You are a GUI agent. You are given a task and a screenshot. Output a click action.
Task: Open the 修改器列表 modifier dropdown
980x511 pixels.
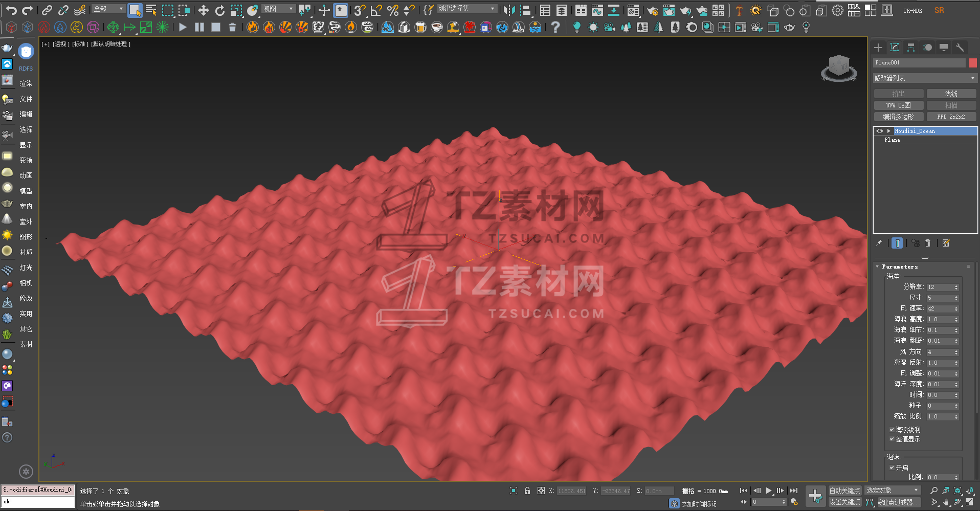tap(925, 78)
